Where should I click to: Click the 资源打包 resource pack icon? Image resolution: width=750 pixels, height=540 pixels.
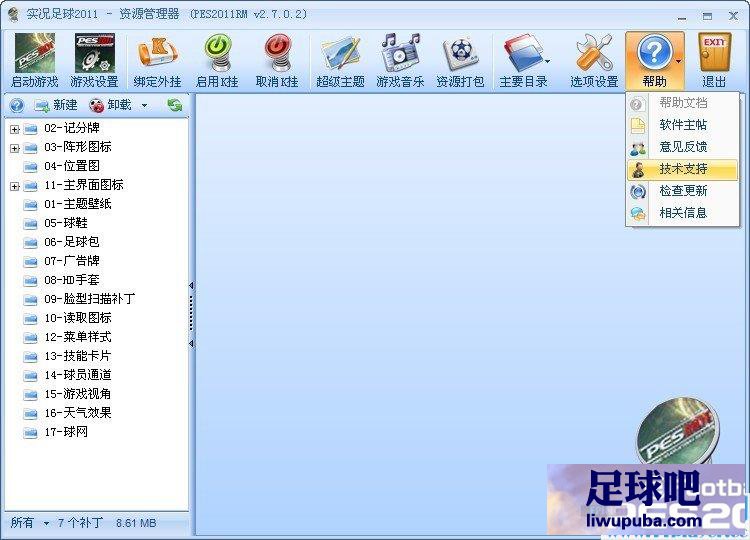[460, 61]
